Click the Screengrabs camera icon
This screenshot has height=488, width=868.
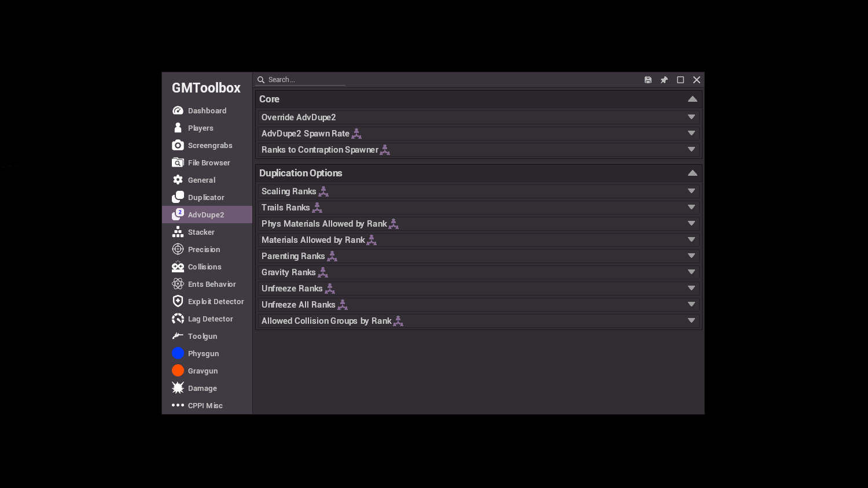[x=178, y=145]
